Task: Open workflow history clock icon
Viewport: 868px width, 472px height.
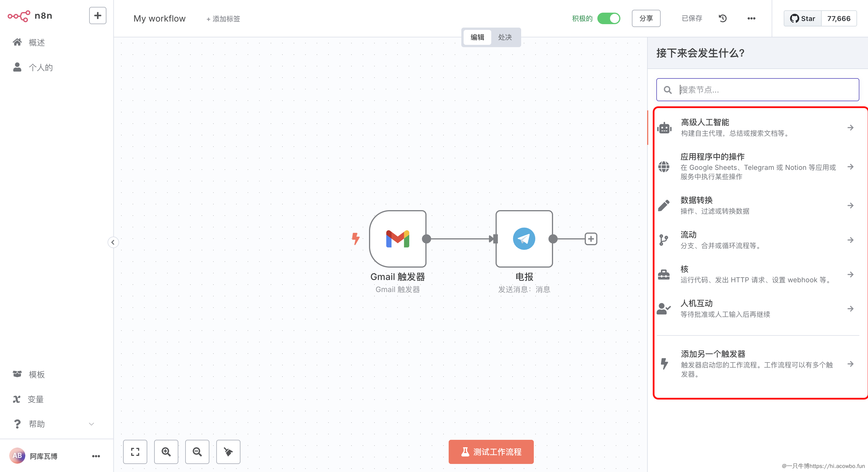Action: pos(722,18)
